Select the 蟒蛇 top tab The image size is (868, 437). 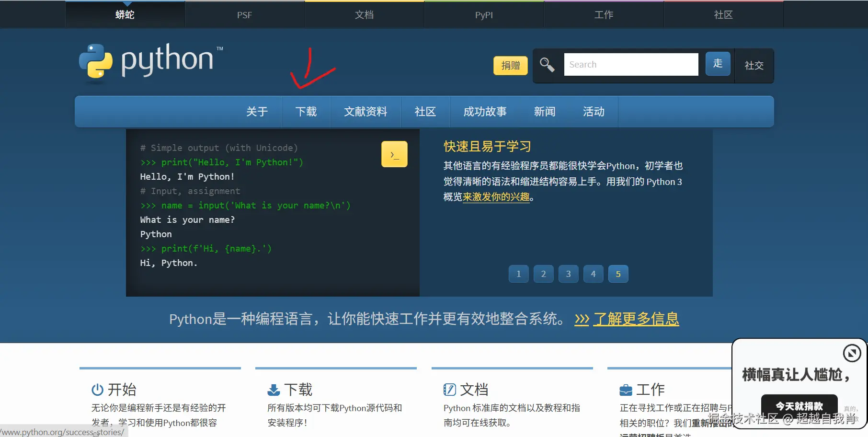pos(125,14)
